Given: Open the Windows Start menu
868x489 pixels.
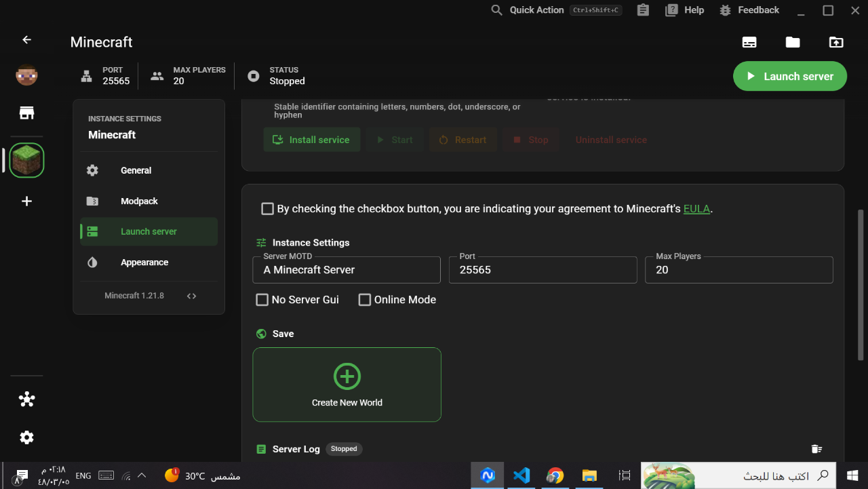Looking at the screenshot, I should pos(852,475).
